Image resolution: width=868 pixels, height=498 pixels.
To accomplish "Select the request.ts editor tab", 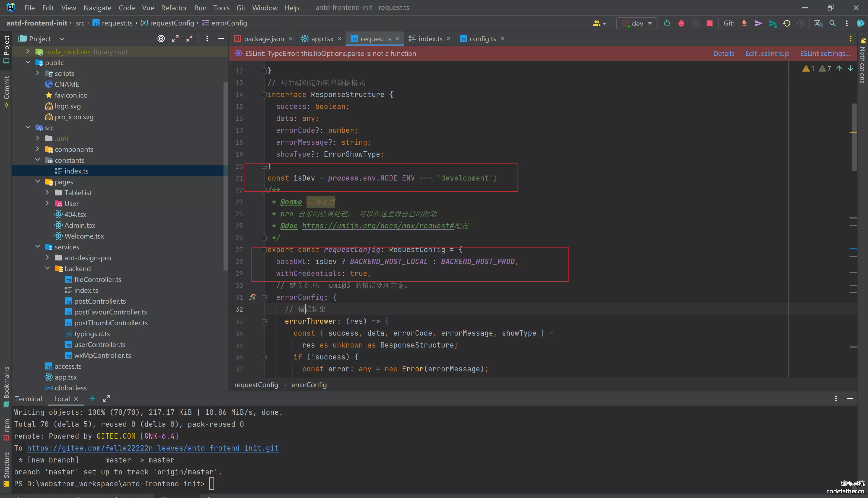I will pyautogui.click(x=376, y=39).
